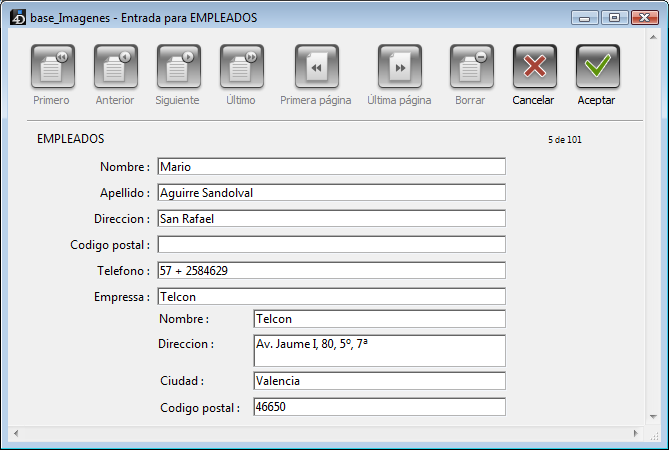The width and height of the screenshot is (669, 450).
Task: Click the Telefono field with 57 + 2584629
Action: (x=332, y=270)
